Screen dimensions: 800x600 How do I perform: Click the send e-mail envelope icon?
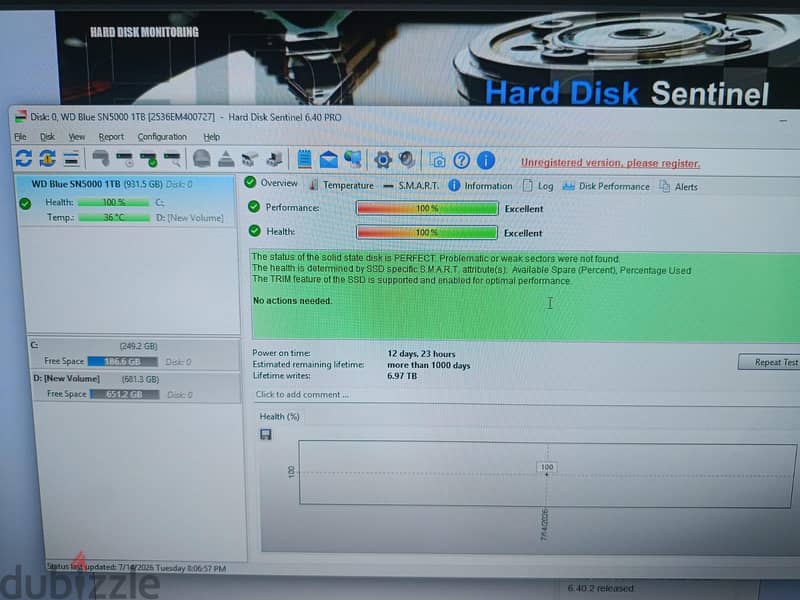(329, 160)
